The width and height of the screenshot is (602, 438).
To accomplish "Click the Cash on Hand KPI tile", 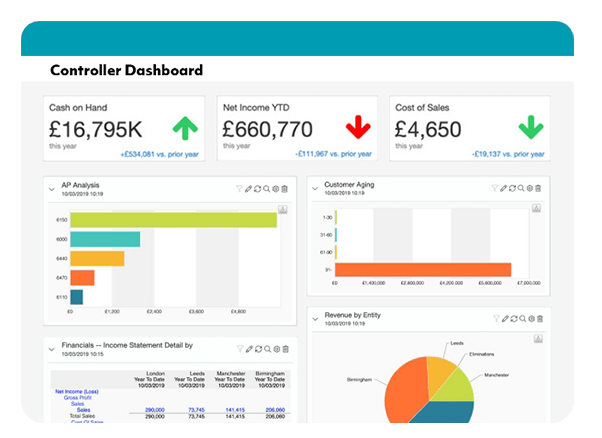I will pos(124,128).
